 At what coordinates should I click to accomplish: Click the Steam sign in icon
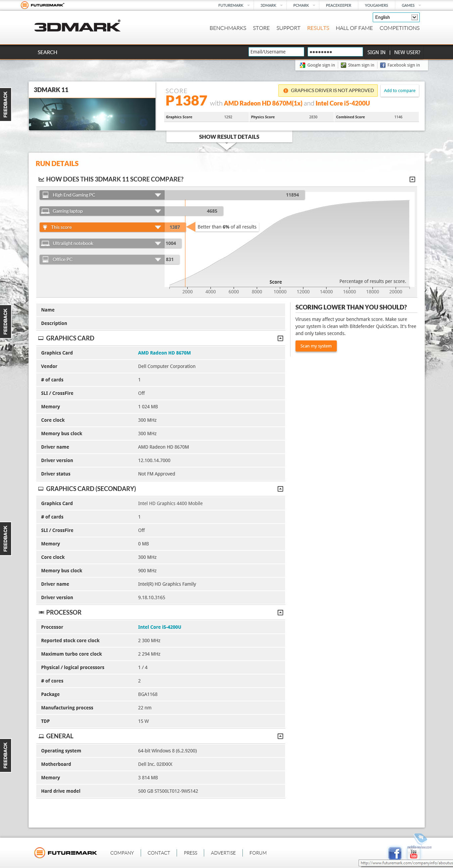click(x=343, y=65)
